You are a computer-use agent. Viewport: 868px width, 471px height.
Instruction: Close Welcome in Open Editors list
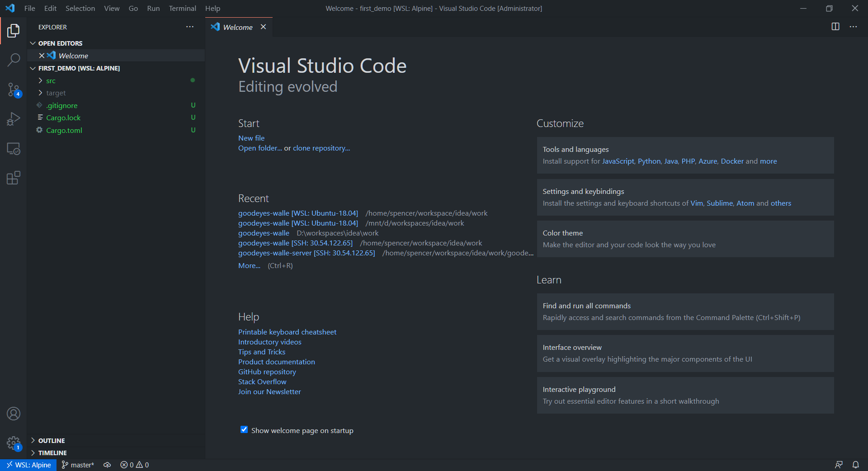pos(42,56)
